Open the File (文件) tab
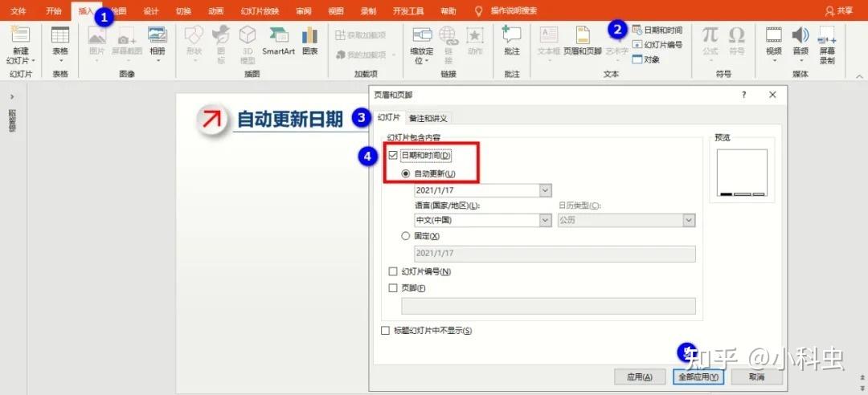Screen dimensions: 868x395 pyautogui.click(x=18, y=11)
